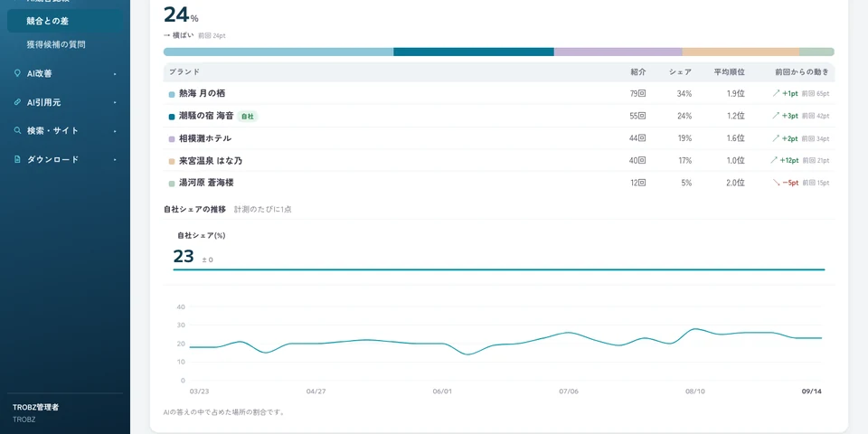The width and height of the screenshot is (868, 434).
Task: Click the AI引用元 link icon
Action: click(x=17, y=102)
